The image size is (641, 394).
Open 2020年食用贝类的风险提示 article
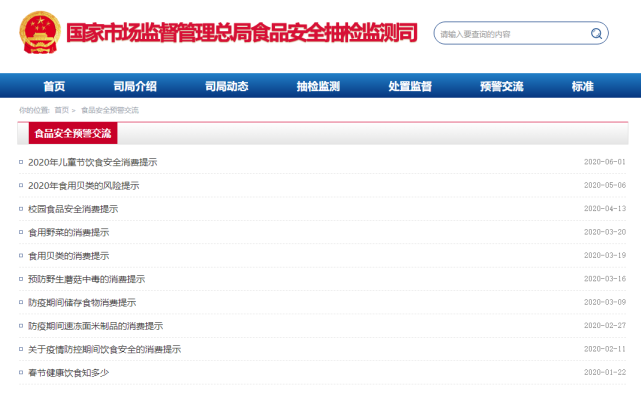(x=84, y=186)
